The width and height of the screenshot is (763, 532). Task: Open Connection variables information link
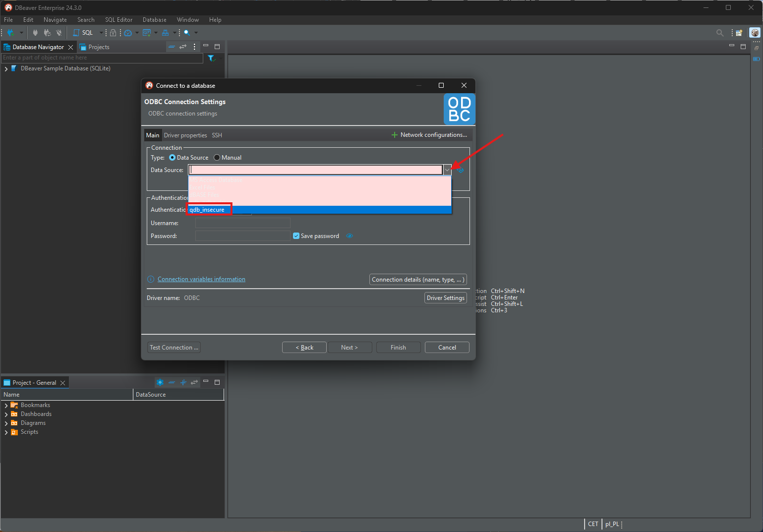click(201, 279)
